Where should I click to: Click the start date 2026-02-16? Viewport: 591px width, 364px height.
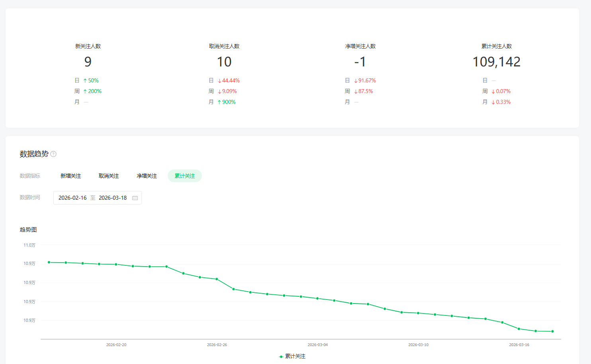pyautogui.click(x=72, y=198)
